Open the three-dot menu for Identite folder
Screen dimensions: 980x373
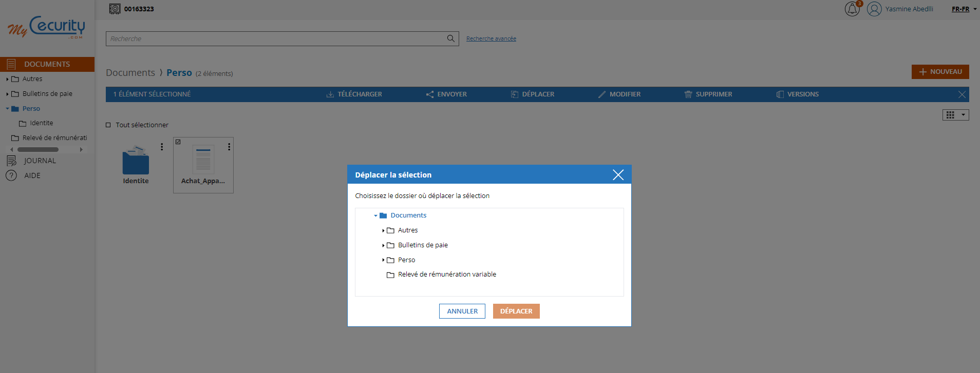(x=162, y=147)
